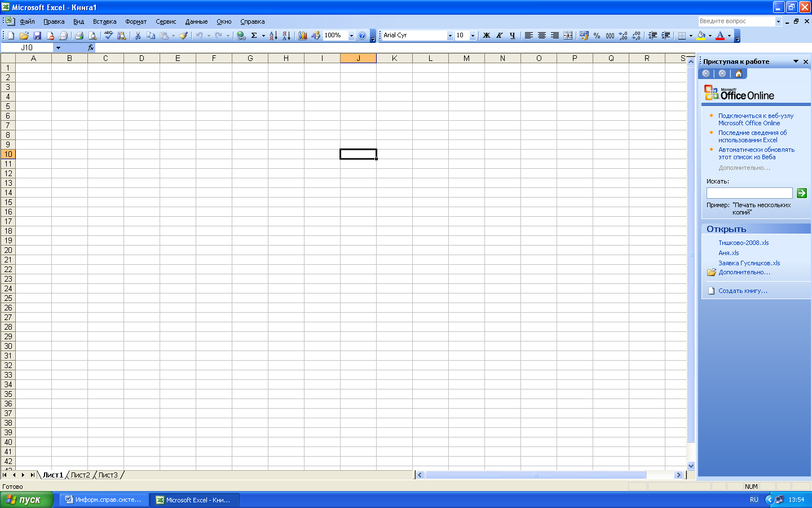This screenshot has width=812, height=508.
Task: Open the font color dropdown arrow
Action: (x=729, y=36)
